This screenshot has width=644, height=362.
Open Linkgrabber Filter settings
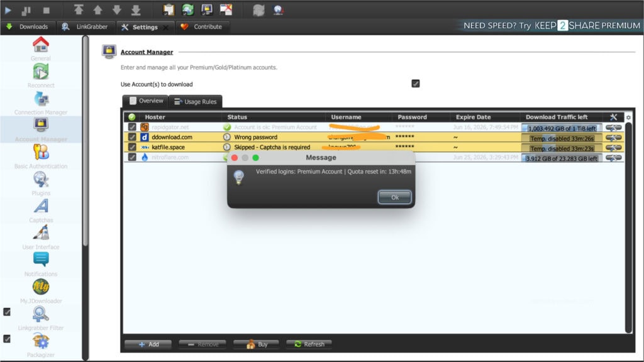point(41,319)
